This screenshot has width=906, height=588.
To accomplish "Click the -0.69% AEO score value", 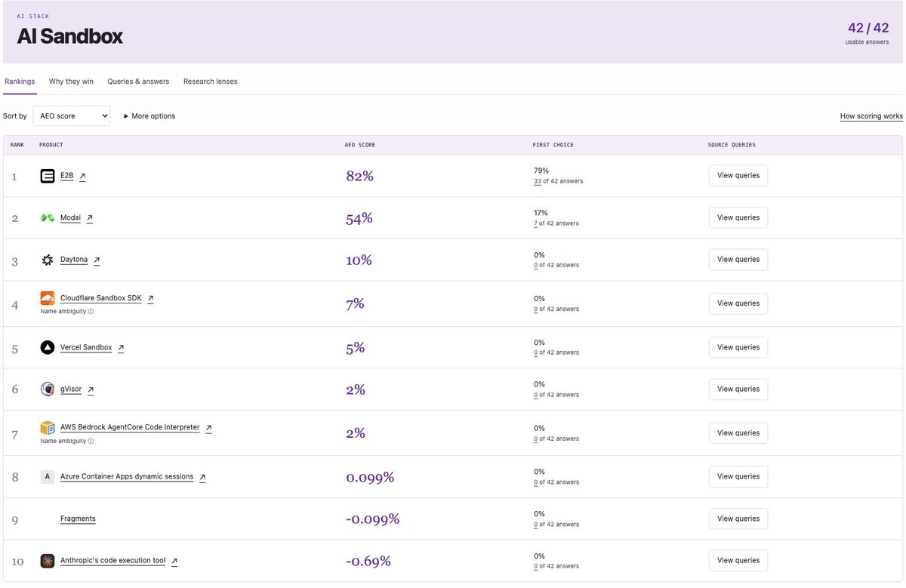I will [368, 562].
